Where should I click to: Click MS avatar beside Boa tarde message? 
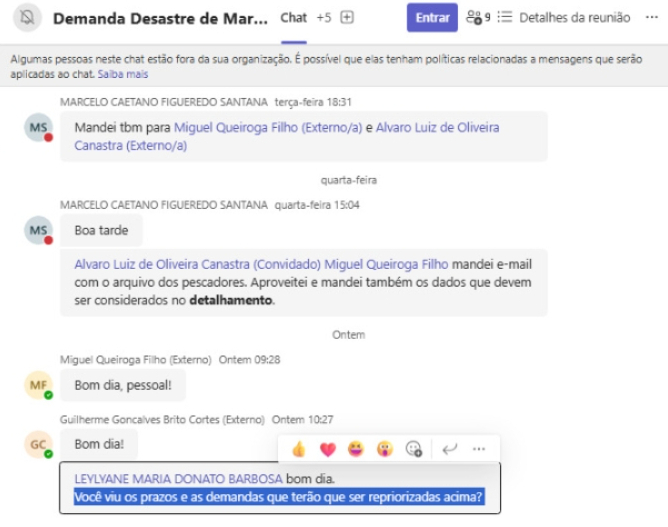coord(38,230)
